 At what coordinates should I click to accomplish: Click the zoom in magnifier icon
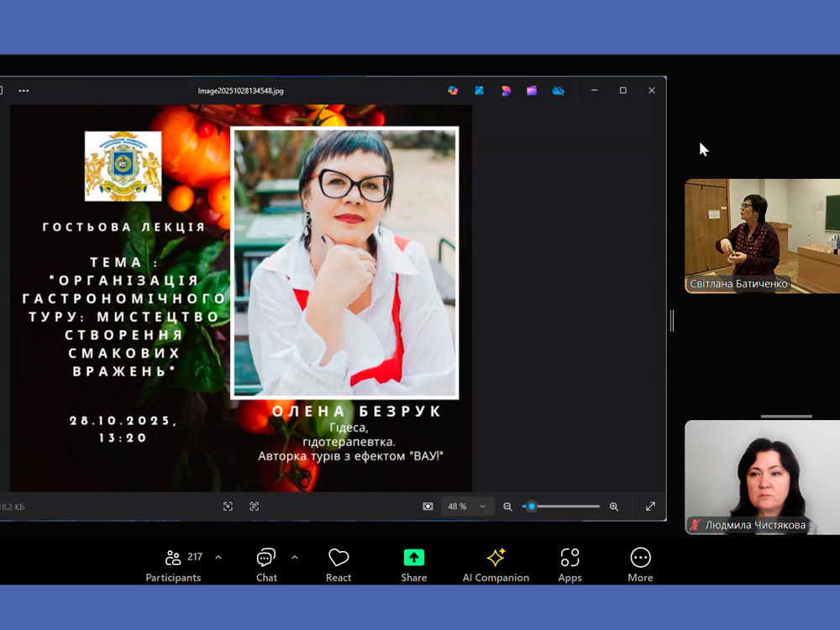point(614,507)
